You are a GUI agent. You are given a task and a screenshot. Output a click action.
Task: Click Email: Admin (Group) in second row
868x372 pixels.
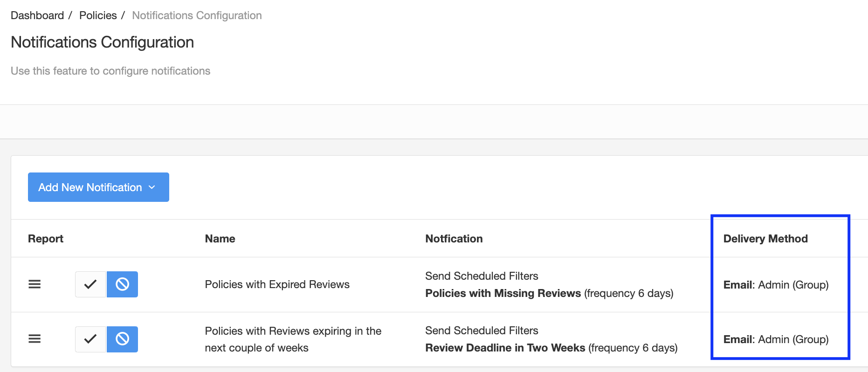pyautogui.click(x=776, y=339)
